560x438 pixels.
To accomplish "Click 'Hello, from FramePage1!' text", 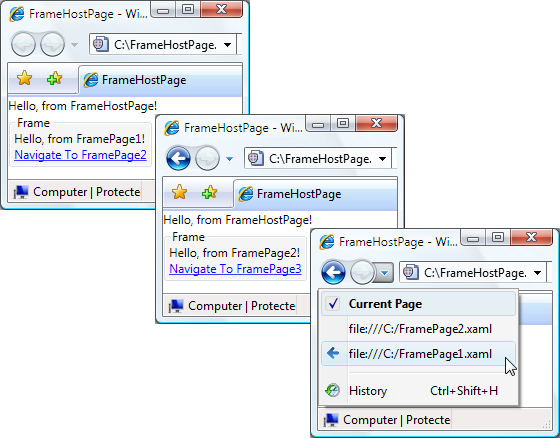I will point(80,139).
